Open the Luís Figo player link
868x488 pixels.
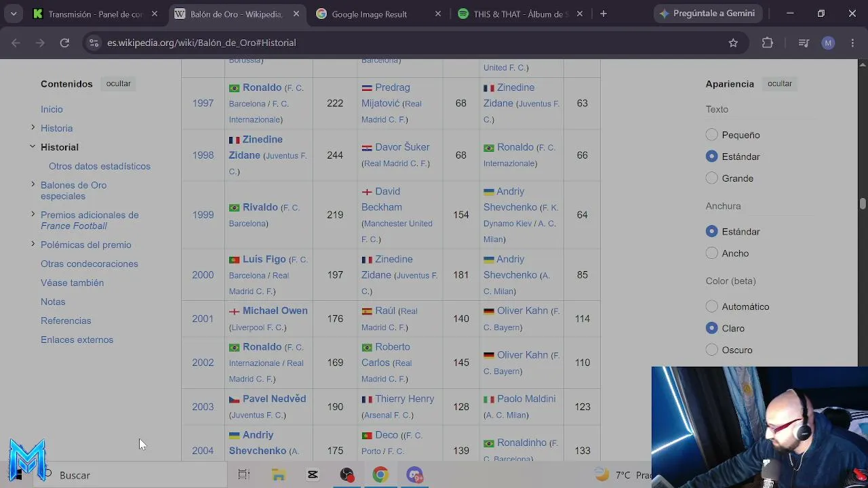pyautogui.click(x=264, y=259)
